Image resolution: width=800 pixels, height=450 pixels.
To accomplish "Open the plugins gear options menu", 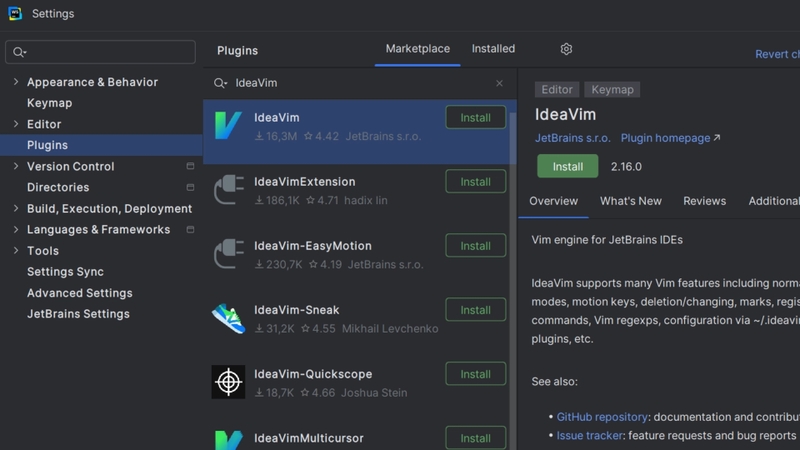I will pos(566,49).
